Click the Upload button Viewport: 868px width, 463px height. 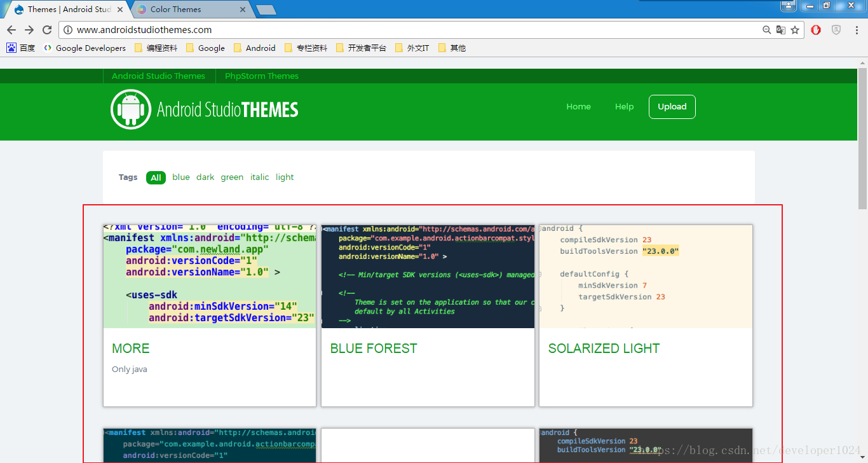(x=672, y=107)
